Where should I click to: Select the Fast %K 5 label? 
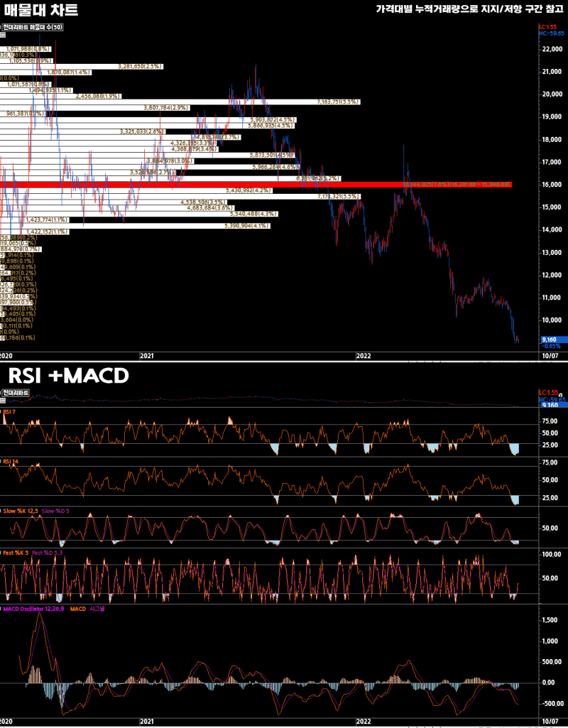point(16,553)
